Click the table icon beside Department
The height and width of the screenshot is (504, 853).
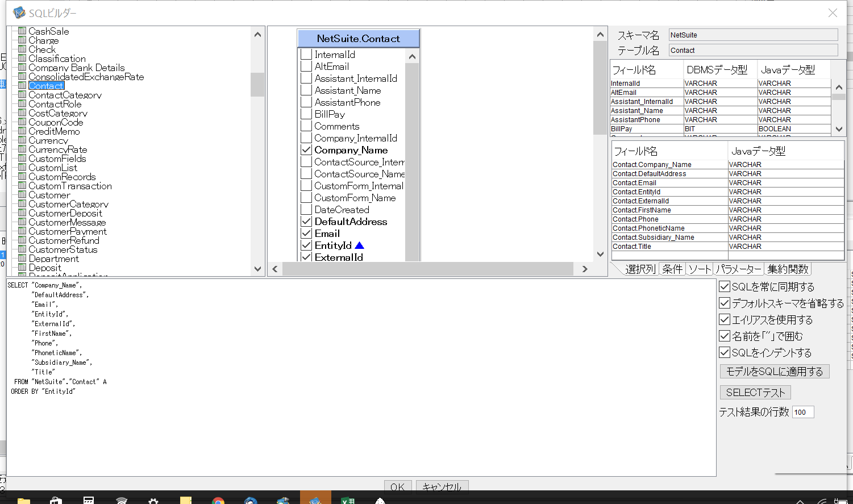(x=22, y=258)
